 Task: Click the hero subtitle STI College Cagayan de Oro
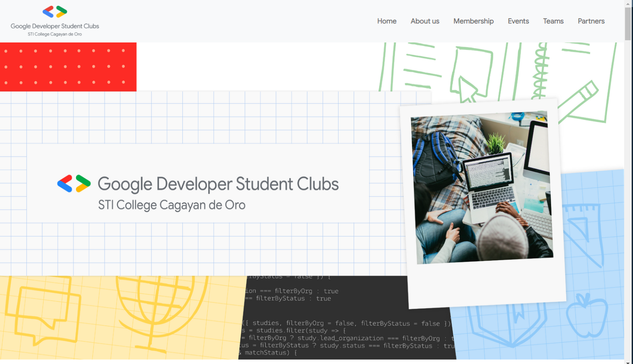coord(172,205)
